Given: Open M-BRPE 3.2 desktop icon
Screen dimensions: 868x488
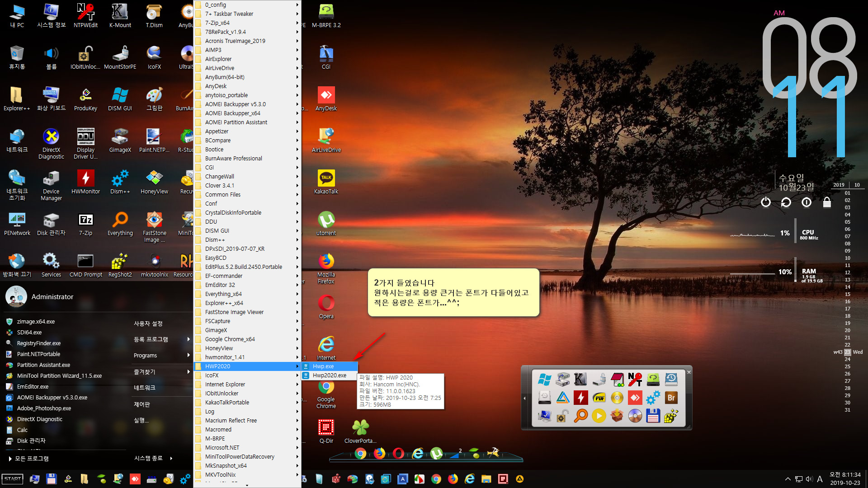Looking at the screenshot, I should point(326,16).
